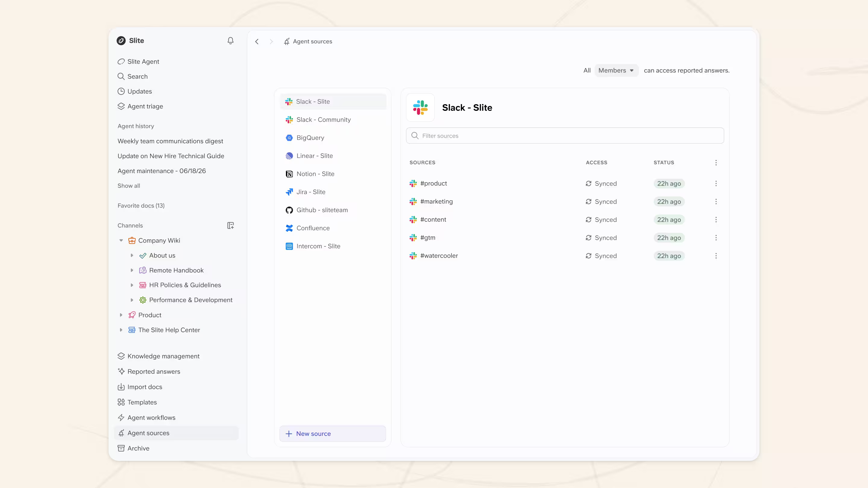
Task: Open the three-dot menu for #marketing
Action: point(716,202)
